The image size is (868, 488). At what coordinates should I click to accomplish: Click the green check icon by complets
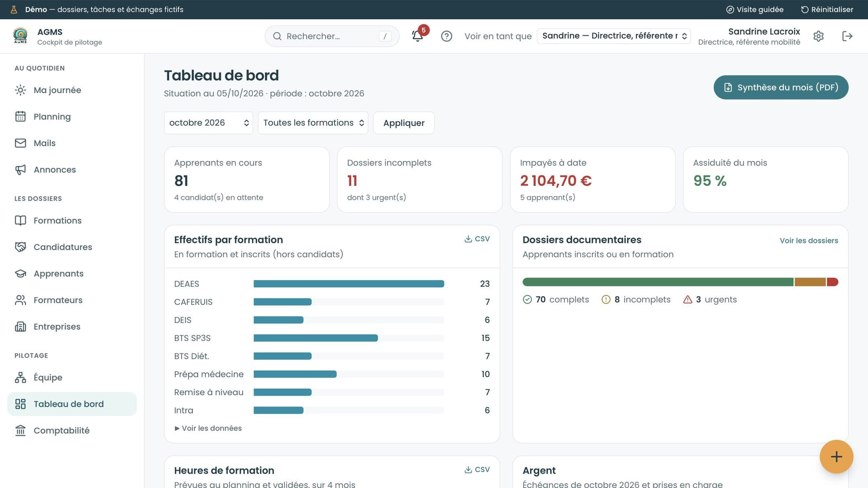pos(527,300)
